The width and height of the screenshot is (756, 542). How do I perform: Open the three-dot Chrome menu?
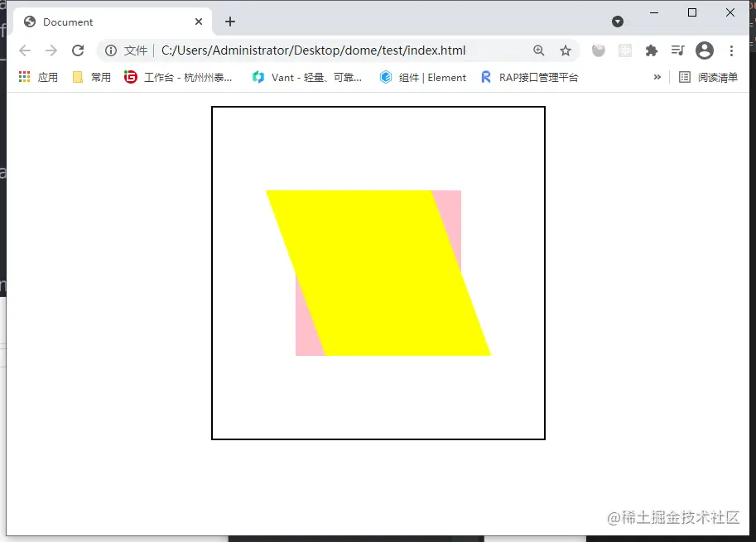[x=732, y=50]
